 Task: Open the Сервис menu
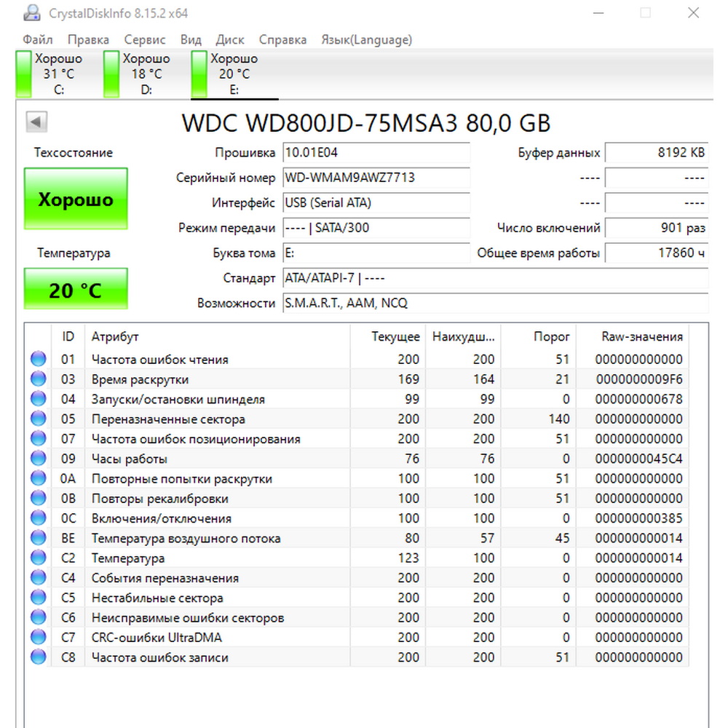coord(145,39)
